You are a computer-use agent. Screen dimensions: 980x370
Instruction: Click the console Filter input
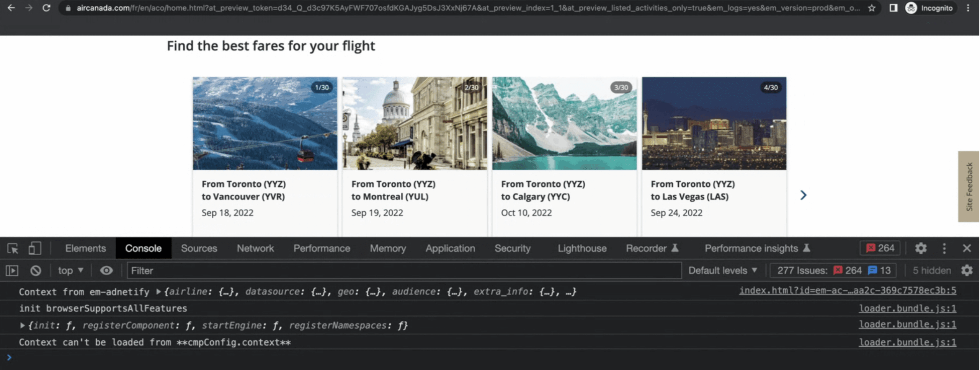point(404,271)
